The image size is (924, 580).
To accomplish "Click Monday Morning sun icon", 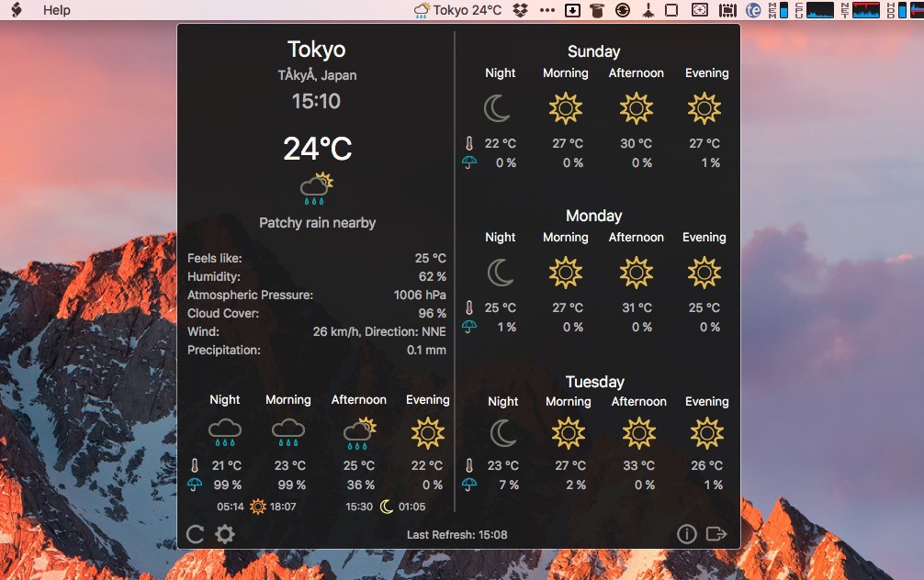I will coord(566,273).
